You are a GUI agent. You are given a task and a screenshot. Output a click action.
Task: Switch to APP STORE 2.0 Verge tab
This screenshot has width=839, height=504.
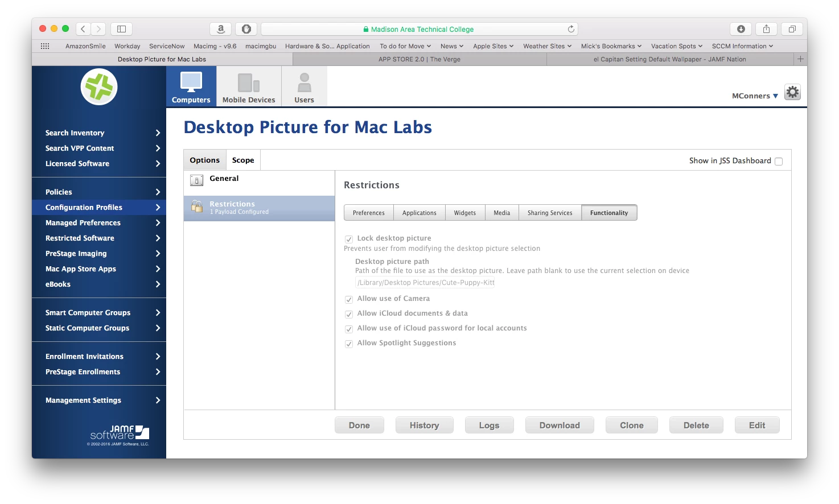[419, 59]
